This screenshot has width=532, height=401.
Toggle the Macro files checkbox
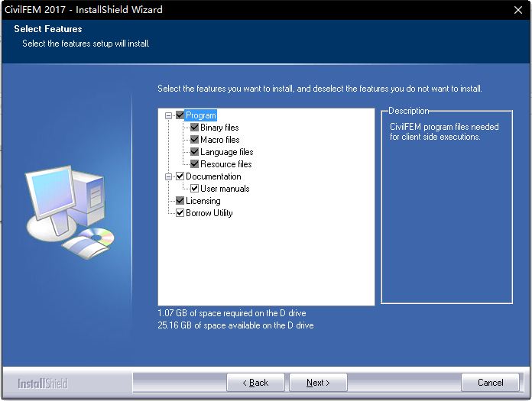click(194, 140)
